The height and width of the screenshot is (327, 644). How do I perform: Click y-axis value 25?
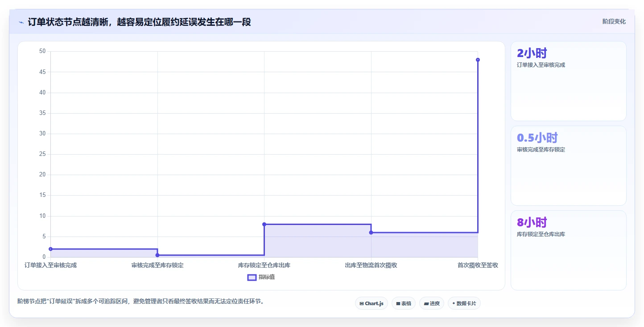click(42, 154)
